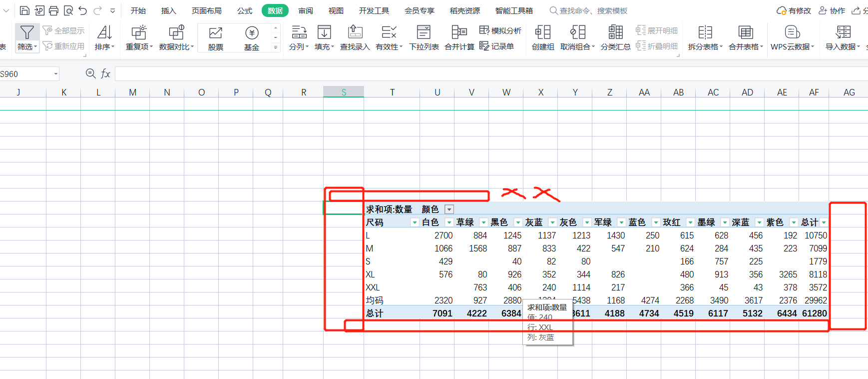This screenshot has height=379, width=868.
Task: Open the name box dropdown arrow
Action: (56, 74)
